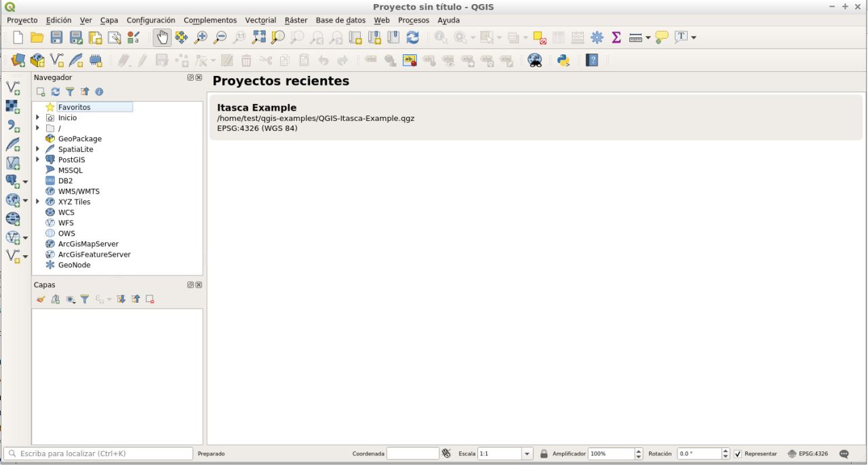Select the Pan Map hand tool

click(x=162, y=37)
